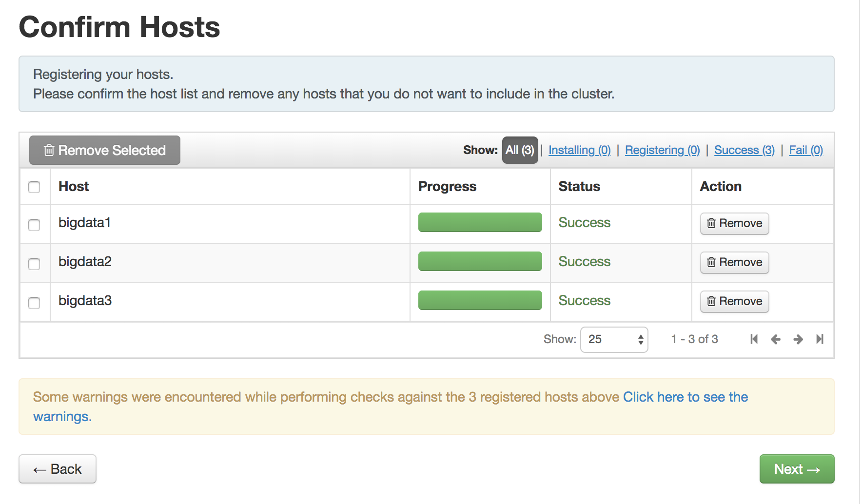Click Remove Selected trash button

(105, 150)
